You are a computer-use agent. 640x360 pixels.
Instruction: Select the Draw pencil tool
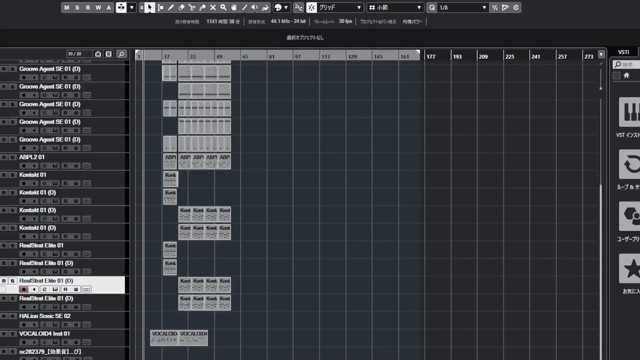(171, 7)
